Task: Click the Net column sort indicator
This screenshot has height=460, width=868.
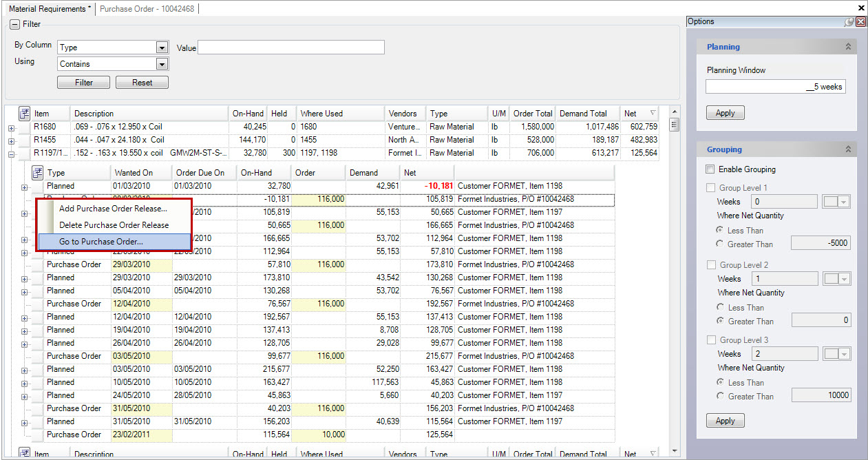Action: (653, 114)
